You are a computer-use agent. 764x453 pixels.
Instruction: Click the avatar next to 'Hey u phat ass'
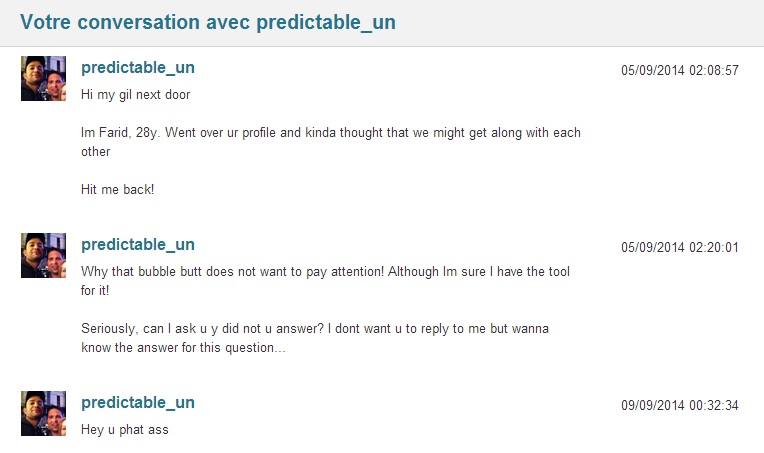tap(43, 413)
